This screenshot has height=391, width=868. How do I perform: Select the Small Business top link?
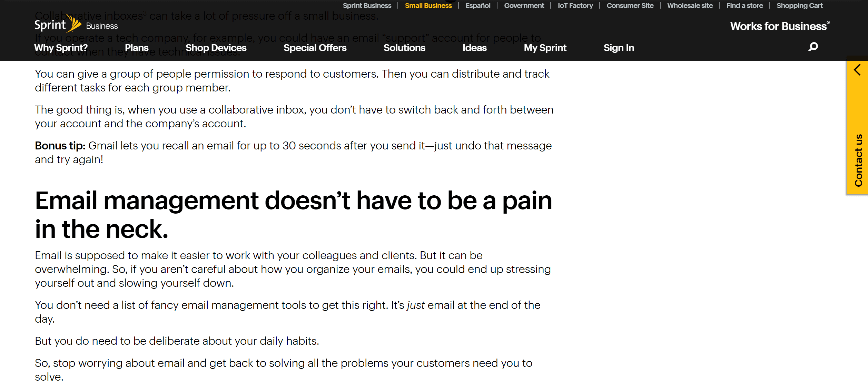click(x=428, y=6)
